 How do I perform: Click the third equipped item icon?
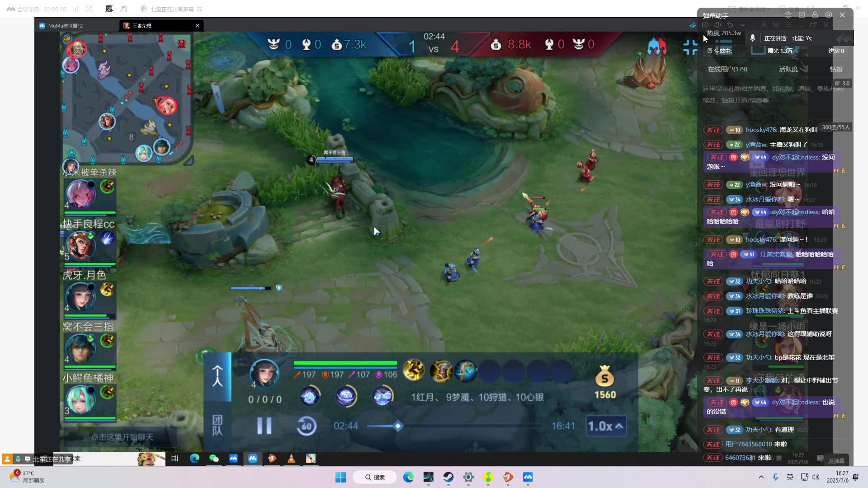click(x=466, y=371)
